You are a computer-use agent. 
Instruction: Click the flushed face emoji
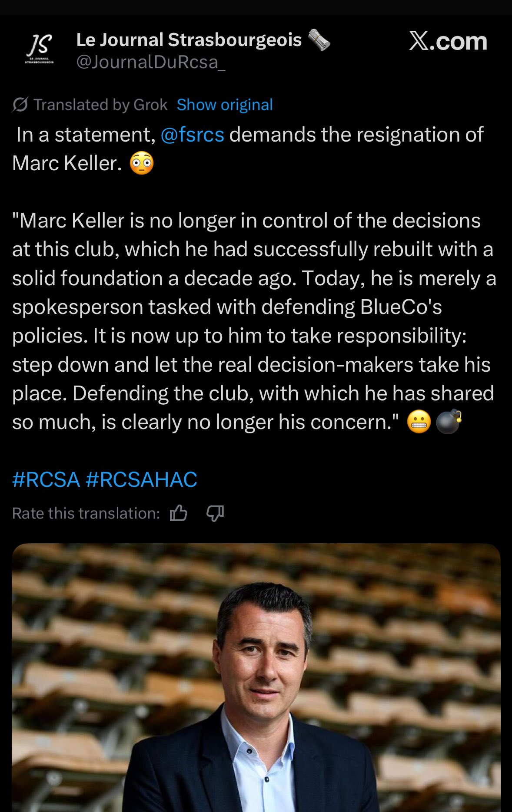(142, 164)
